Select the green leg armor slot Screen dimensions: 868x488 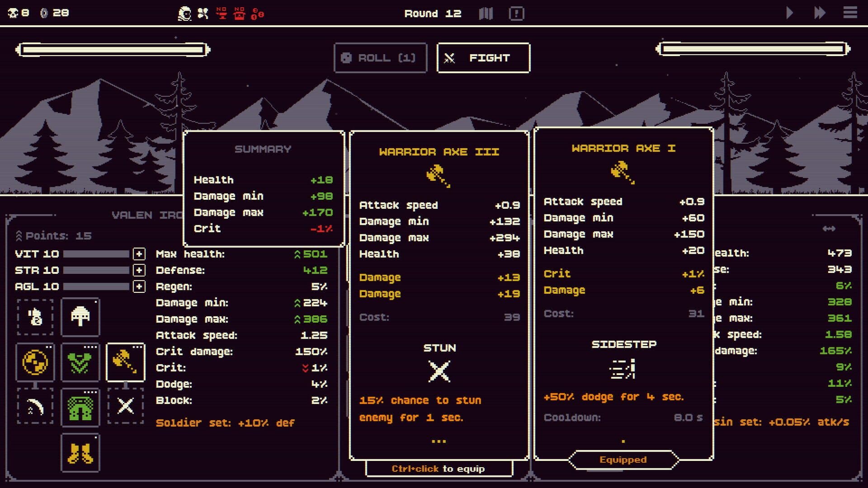click(80, 408)
